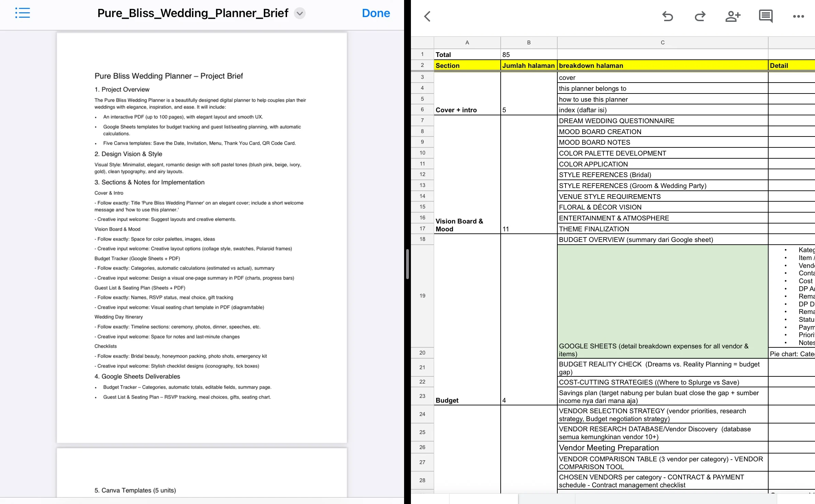
Task: Open the comments panel in Sheets
Action: pyautogui.click(x=765, y=16)
